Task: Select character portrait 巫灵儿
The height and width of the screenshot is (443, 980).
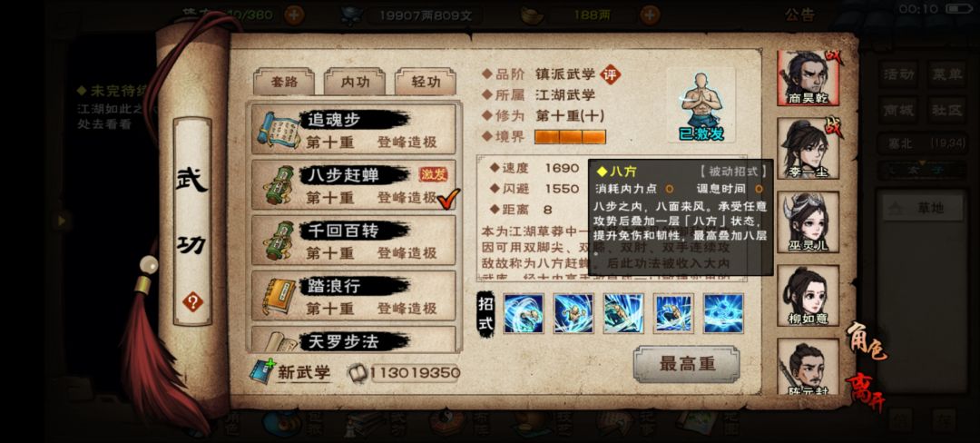Action: coord(808,221)
